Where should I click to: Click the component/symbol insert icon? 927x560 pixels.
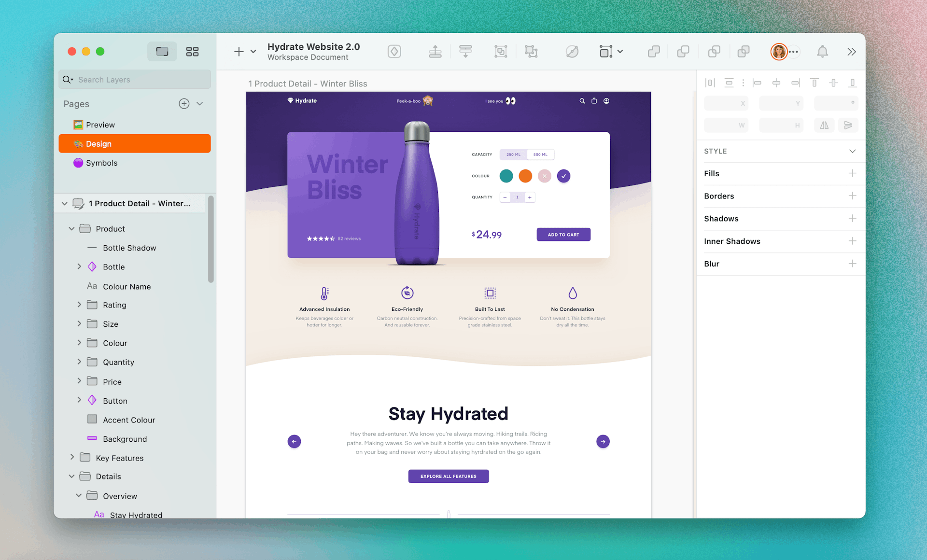pos(395,52)
